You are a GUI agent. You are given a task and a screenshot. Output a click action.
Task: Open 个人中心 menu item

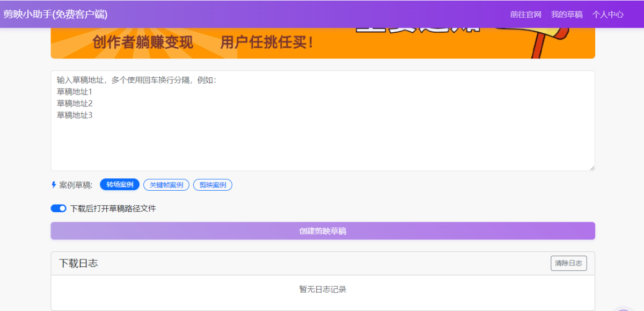point(608,15)
